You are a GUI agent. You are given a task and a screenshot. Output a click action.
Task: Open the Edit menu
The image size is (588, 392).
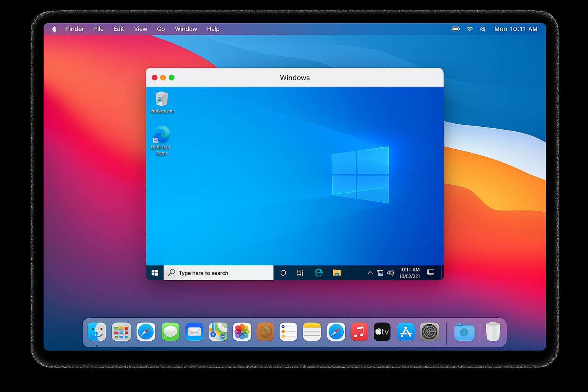click(119, 29)
